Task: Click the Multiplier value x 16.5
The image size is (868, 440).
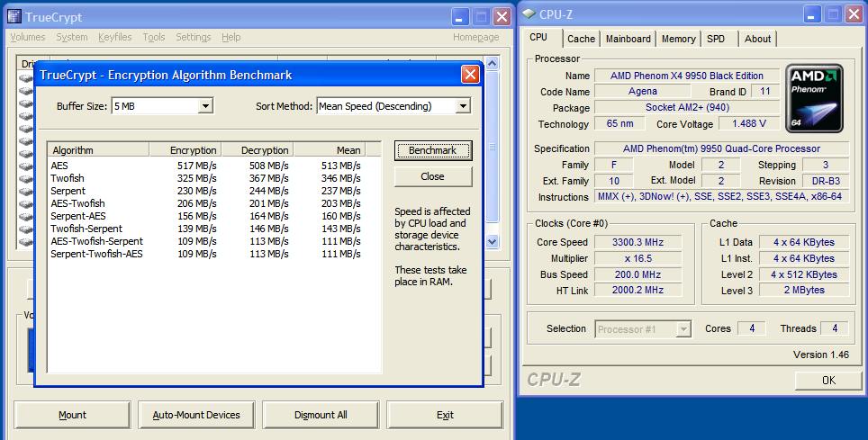Action: coord(637,258)
